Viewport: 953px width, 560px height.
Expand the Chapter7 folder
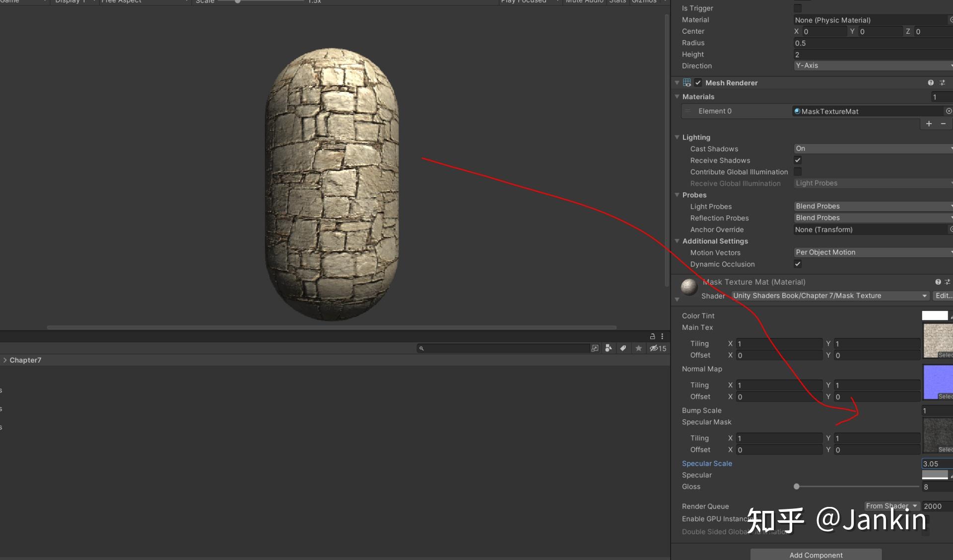5,360
